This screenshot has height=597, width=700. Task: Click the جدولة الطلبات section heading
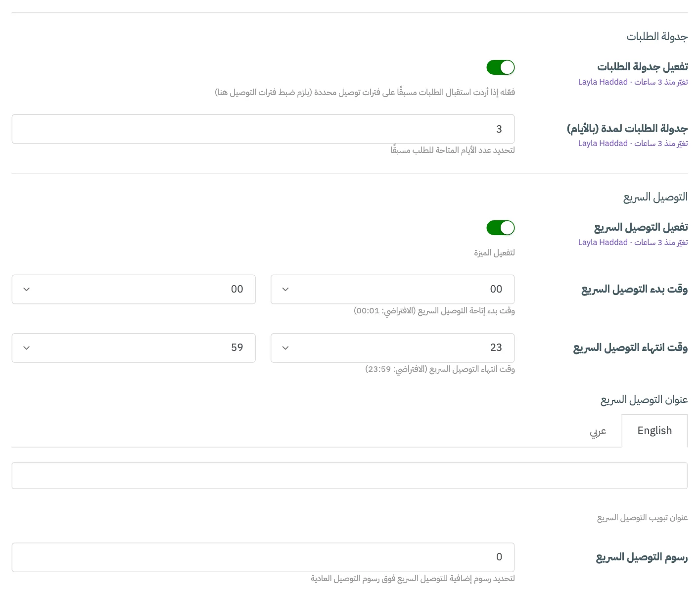657,37
